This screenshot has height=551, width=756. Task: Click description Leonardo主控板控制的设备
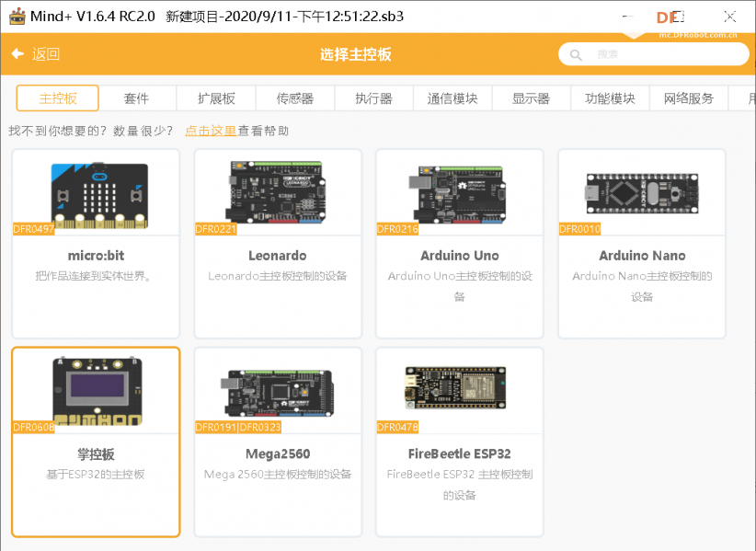pyautogui.click(x=278, y=276)
